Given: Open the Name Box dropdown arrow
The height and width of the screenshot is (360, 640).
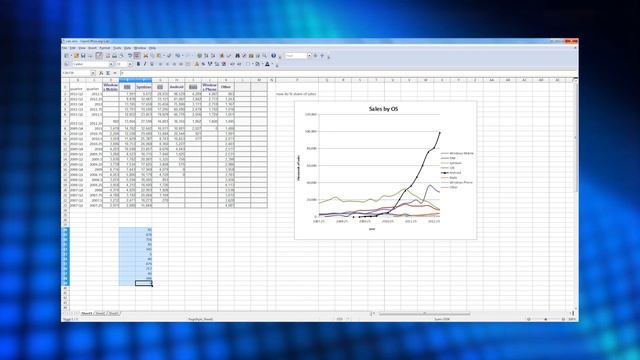Looking at the screenshot, I should point(93,73).
